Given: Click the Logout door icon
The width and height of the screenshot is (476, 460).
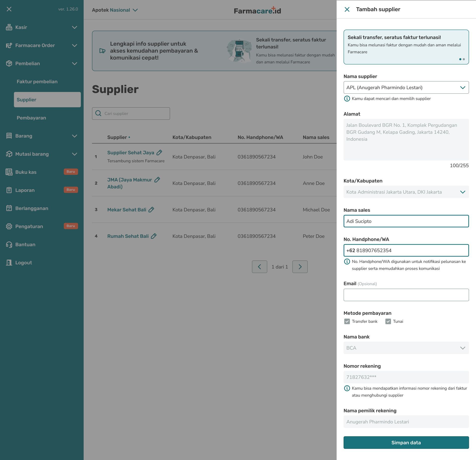Looking at the screenshot, I should pos(9,263).
